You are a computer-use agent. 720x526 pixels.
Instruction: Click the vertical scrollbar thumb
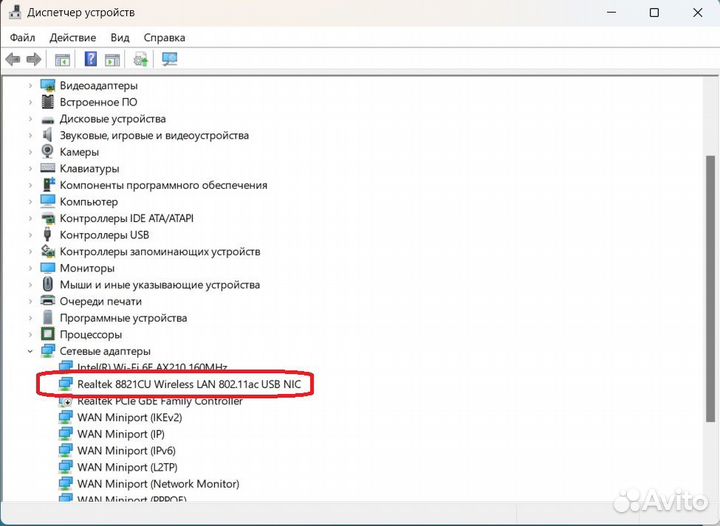tap(710, 289)
